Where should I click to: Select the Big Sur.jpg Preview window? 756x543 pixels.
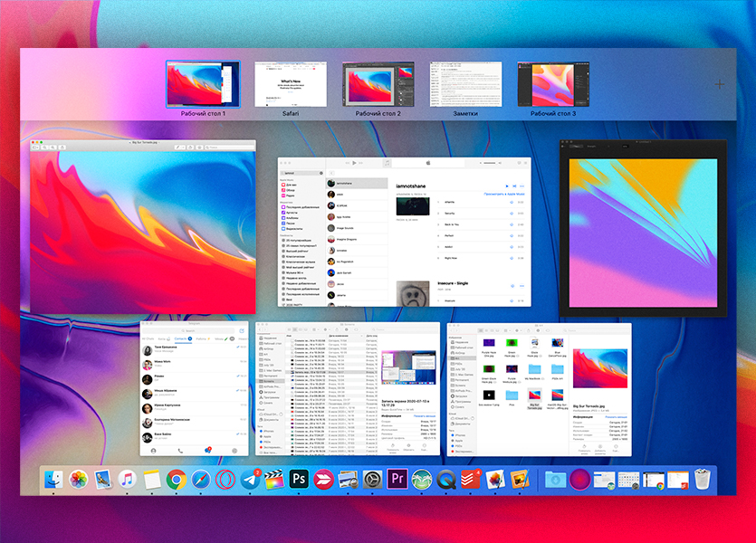click(x=138, y=226)
